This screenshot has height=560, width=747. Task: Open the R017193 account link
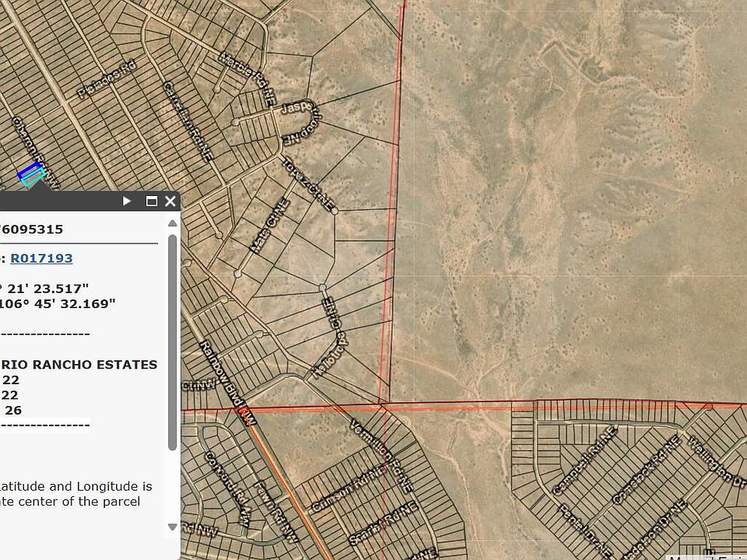(41, 258)
